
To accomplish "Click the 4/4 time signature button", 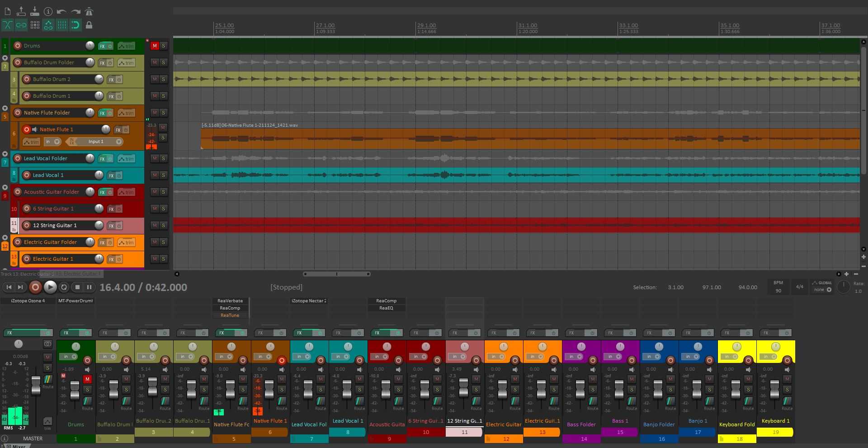I will pos(799,287).
